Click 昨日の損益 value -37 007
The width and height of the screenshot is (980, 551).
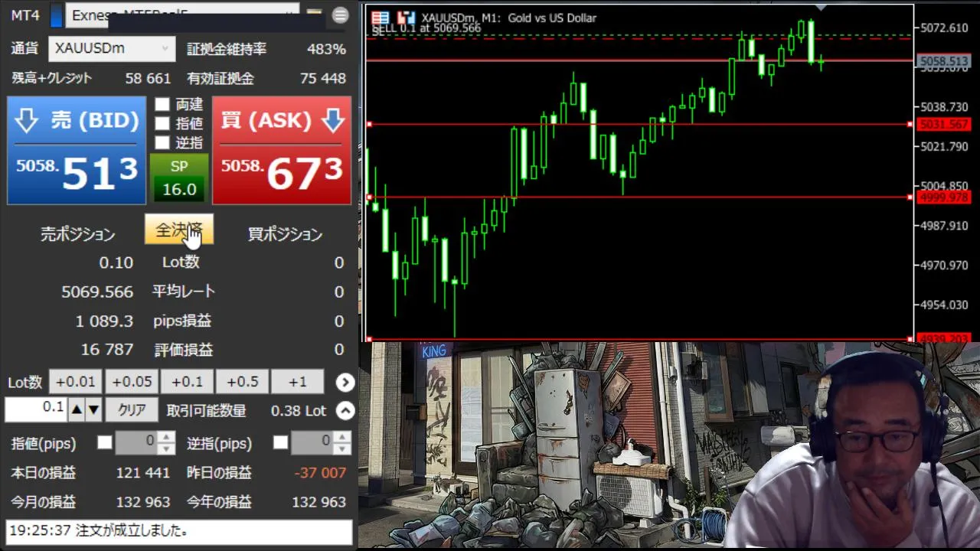321,473
